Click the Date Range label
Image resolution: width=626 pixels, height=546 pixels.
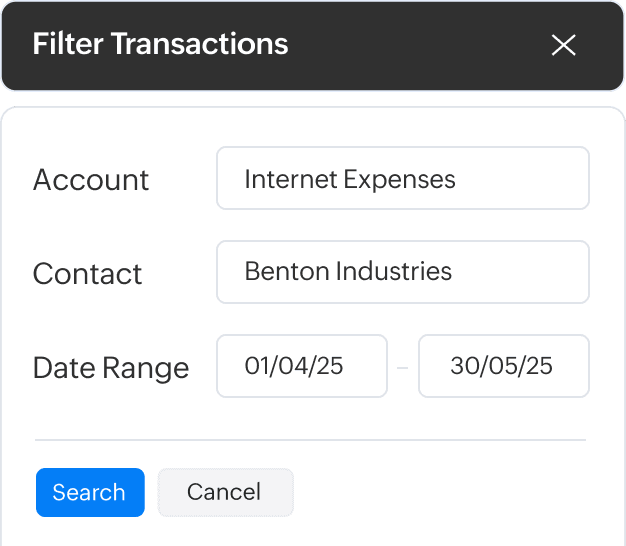coord(111,368)
